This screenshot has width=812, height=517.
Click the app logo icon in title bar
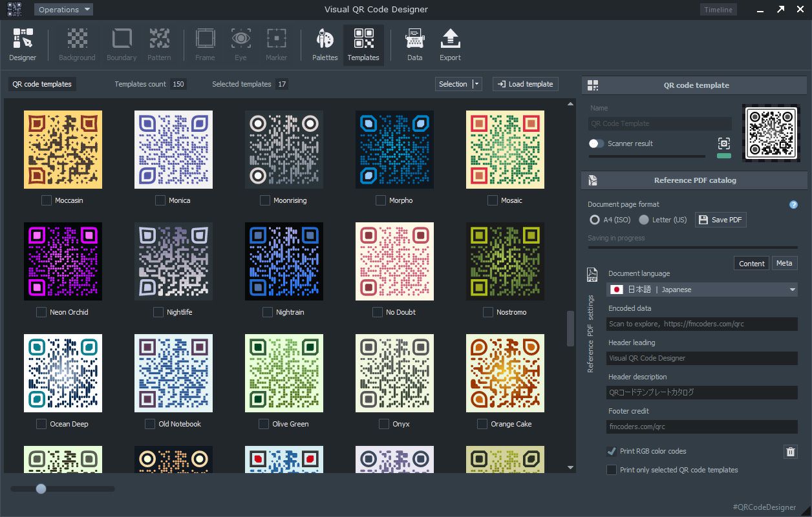pos(14,9)
